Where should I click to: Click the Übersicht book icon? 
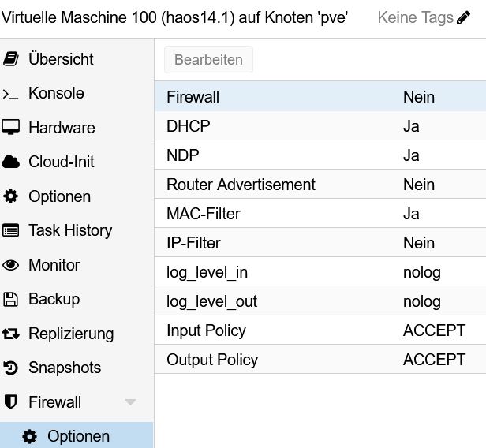(x=11, y=59)
